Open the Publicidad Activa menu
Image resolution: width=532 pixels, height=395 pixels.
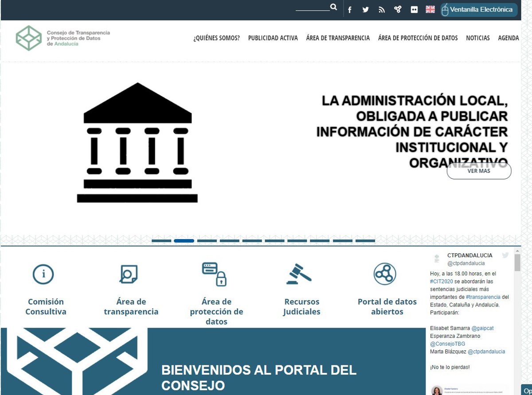pos(273,38)
